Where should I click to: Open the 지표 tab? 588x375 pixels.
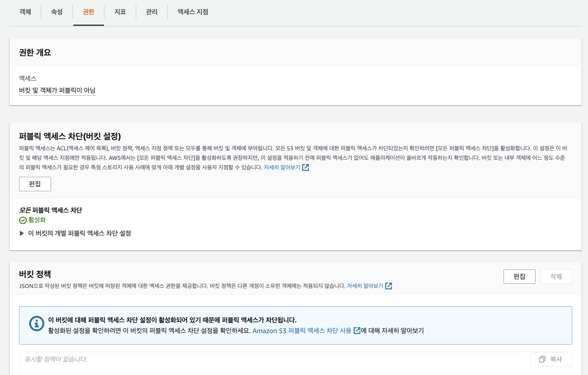click(120, 12)
